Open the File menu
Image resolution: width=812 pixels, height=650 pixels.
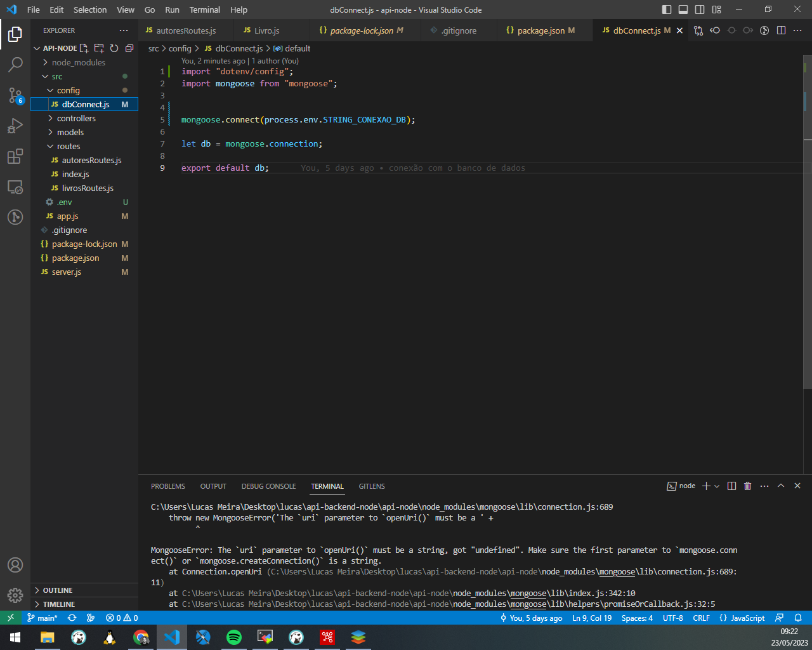[x=34, y=10]
